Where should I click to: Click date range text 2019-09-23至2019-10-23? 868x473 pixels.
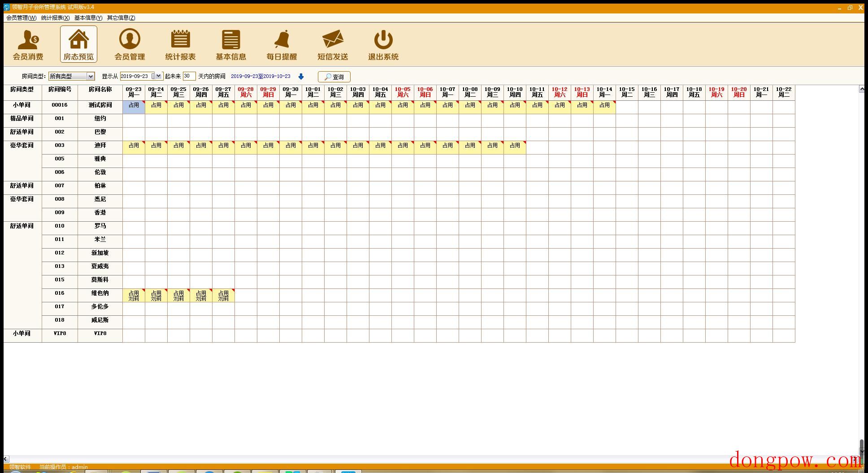260,77
